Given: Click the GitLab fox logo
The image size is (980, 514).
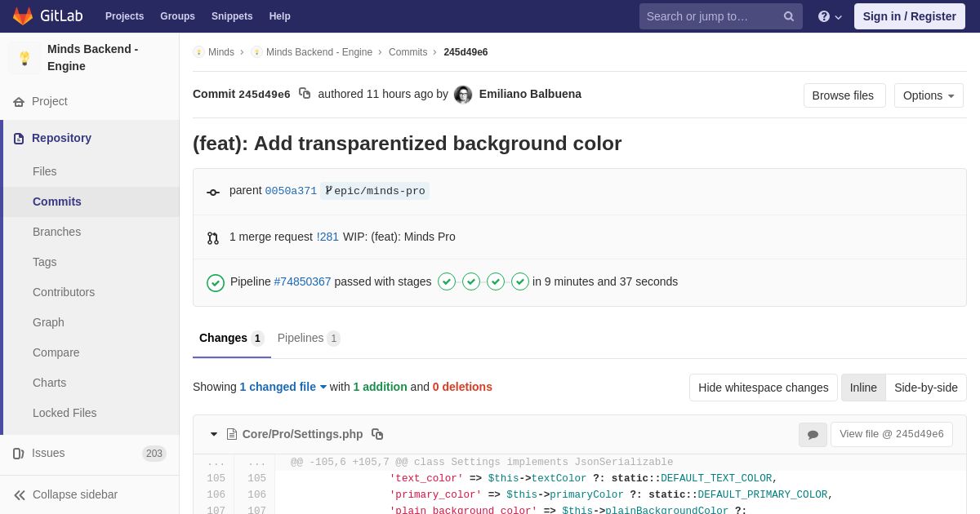Looking at the screenshot, I should (23, 16).
